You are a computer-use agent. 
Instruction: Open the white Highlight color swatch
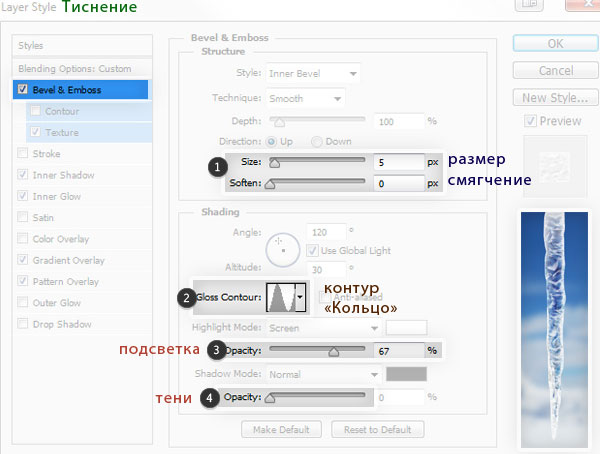point(406,328)
